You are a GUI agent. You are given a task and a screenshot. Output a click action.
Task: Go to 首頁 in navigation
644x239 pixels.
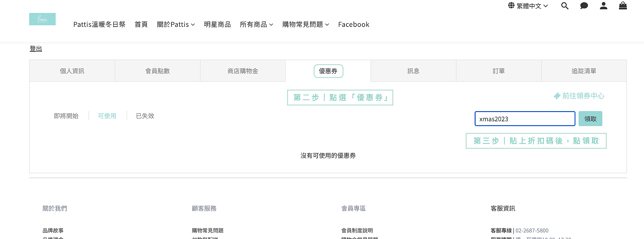pos(141,24)
